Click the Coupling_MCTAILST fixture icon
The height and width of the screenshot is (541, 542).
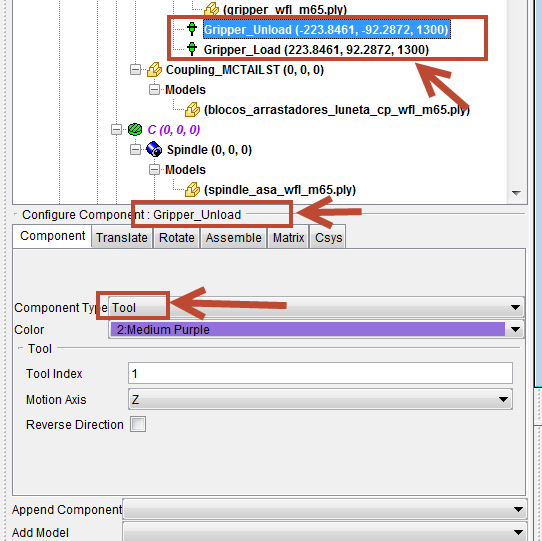154,69
